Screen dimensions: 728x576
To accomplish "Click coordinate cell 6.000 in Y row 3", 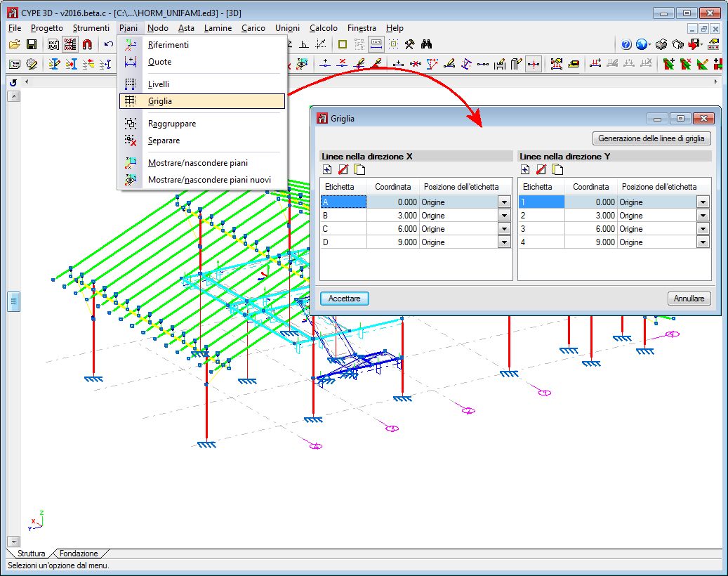I will [x=590, y=229].
